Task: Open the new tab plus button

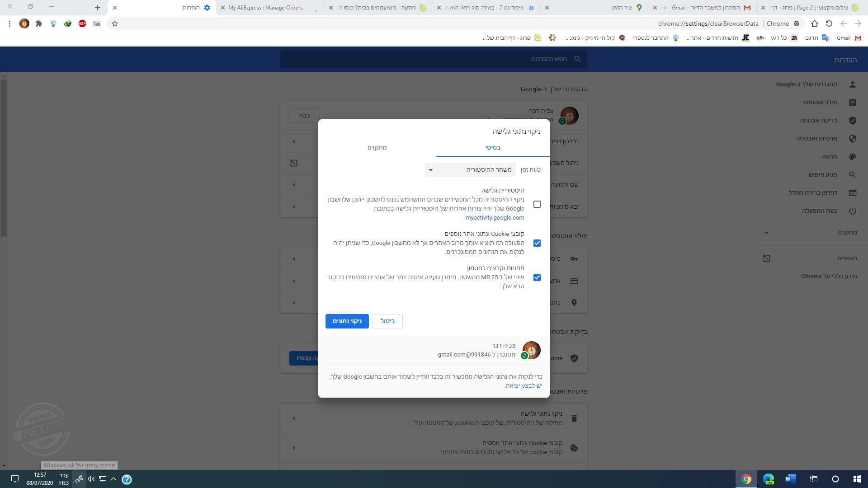Action: [x=98, y=8]
